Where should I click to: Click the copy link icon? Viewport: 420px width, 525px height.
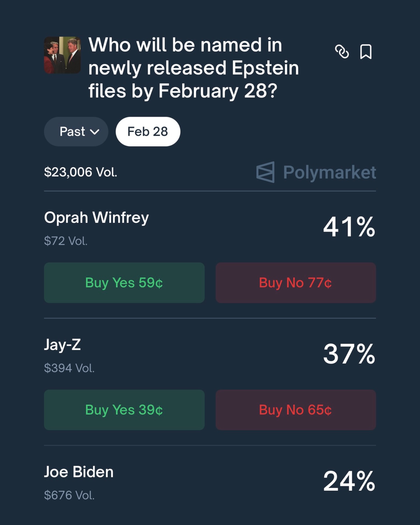(342, 52)
